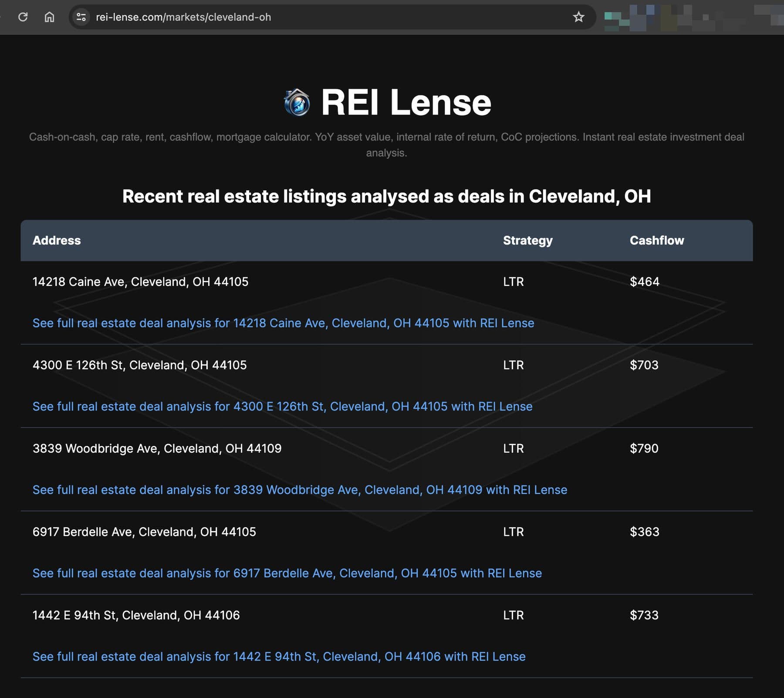Go to browser home page icon
784x698 pixels.
pyautogui.click(x=50, y=17)
